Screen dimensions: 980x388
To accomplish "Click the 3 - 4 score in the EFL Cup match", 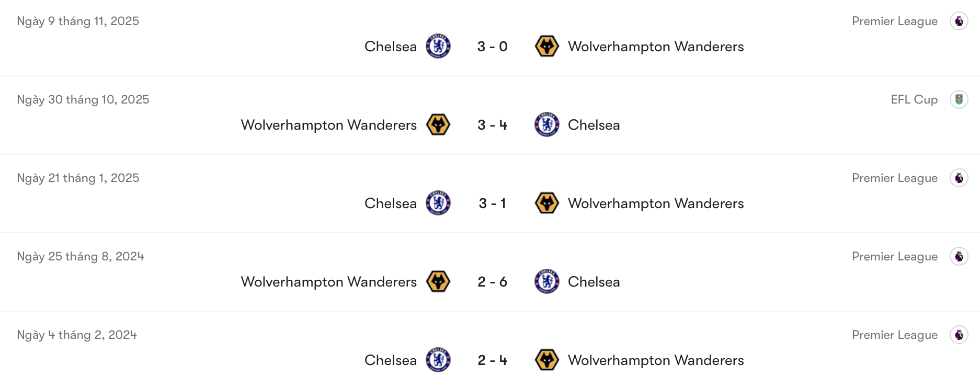I will click(492, 124).
